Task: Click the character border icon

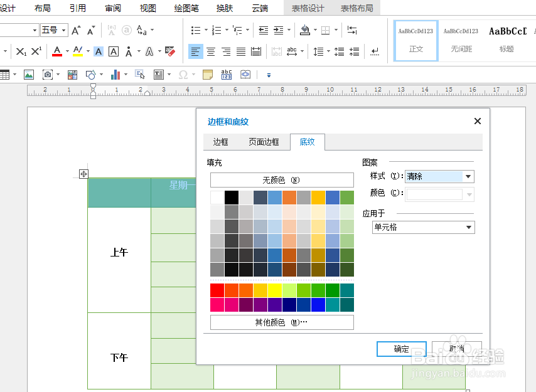Action: pyautogui.click(x=113, y=51)
